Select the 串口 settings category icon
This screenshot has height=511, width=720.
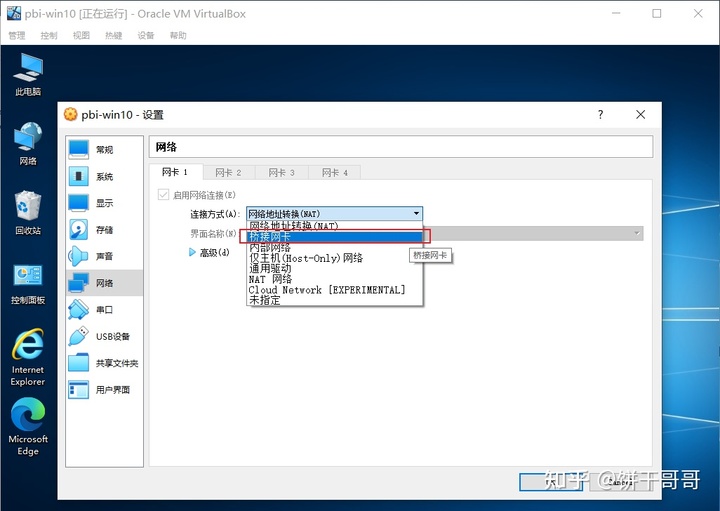click(79, 309)
